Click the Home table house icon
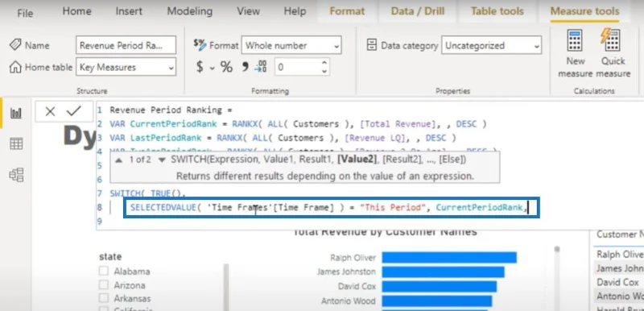Screen dimensions: 644x311 click(x=15, y=67)
